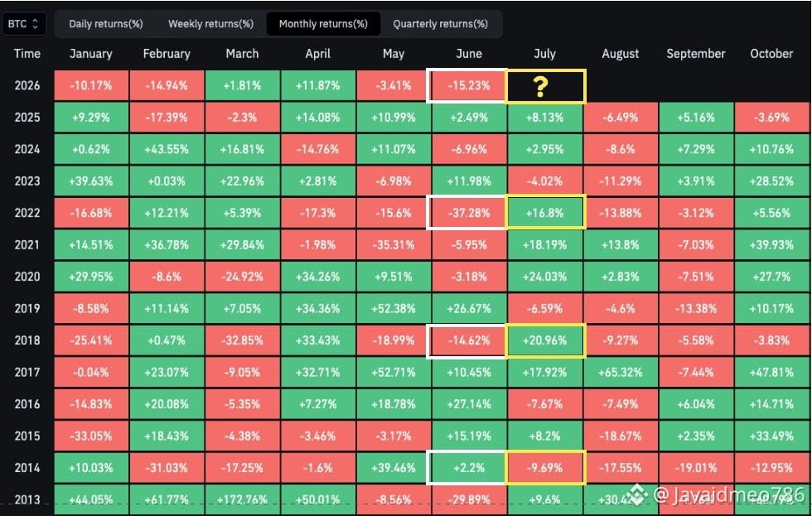Screen dimensions: 812x516
Task: Click the +52.38% May 2019 cell
Action: point(394,308)
